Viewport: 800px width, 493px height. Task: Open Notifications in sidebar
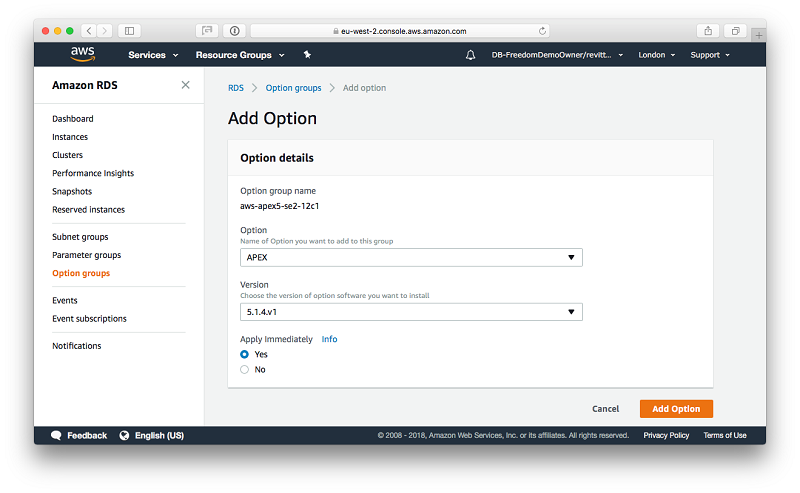[77, 346]
